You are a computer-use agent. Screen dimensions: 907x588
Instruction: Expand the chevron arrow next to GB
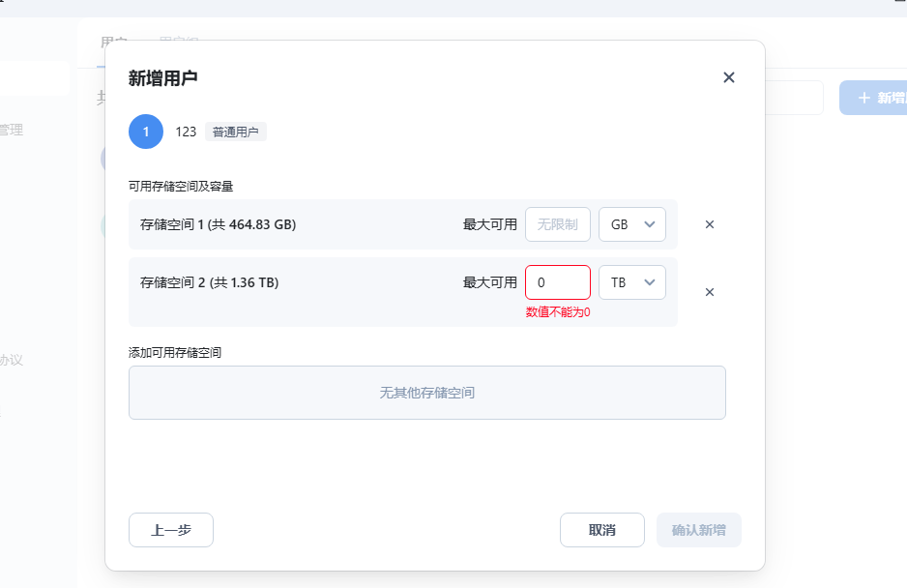[x=650, y=224]
